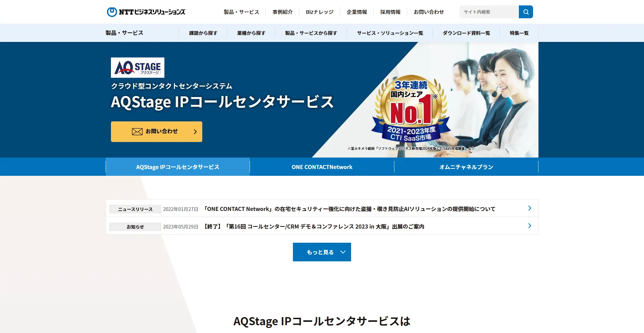
Task: Click the date 2023年05月29日
Action: (x=181, y=227)
